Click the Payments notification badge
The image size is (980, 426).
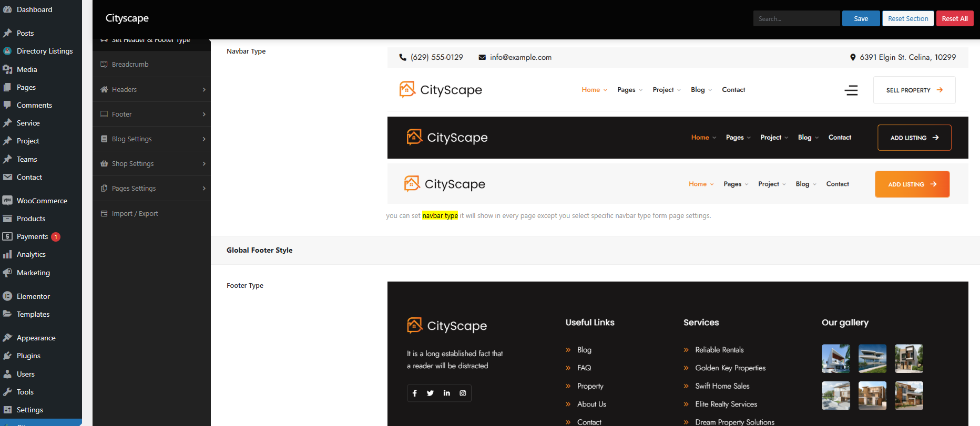(x=56, y=237)
